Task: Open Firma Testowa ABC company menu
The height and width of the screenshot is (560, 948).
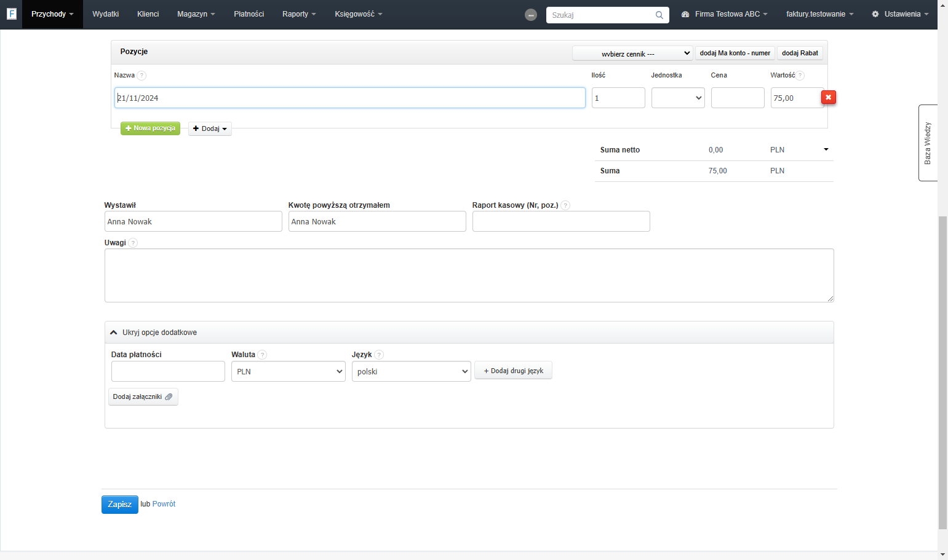Action: coord(725,14)
